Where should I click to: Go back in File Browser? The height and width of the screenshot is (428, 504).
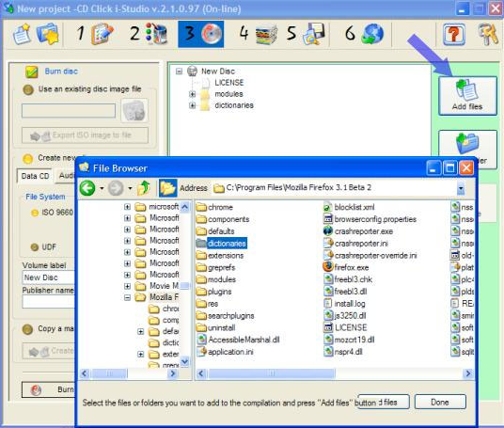(87, 188)
